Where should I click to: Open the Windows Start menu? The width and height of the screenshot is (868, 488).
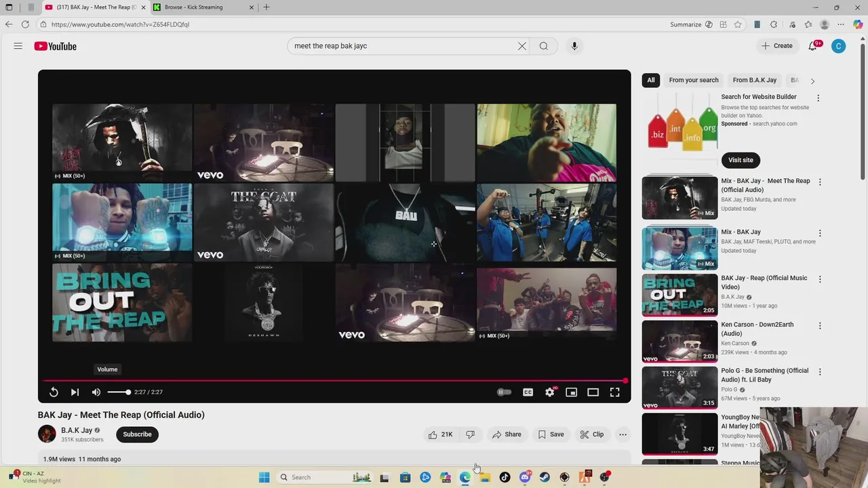[x=264, y=477]
